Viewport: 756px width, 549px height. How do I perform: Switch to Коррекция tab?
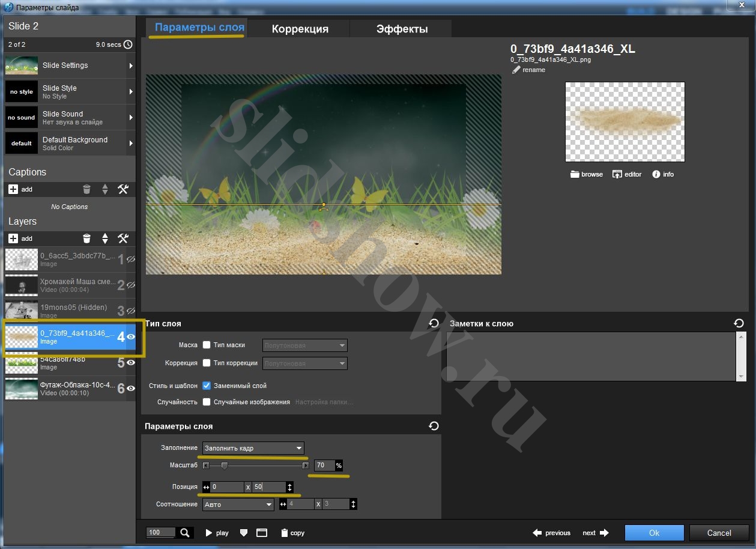coord(300,29)
